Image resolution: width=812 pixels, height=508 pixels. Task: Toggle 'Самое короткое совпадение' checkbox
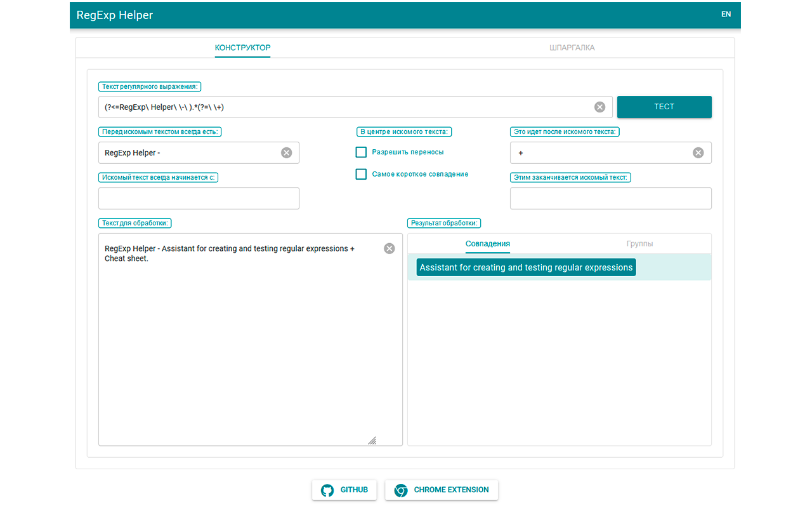click(361, 174)
